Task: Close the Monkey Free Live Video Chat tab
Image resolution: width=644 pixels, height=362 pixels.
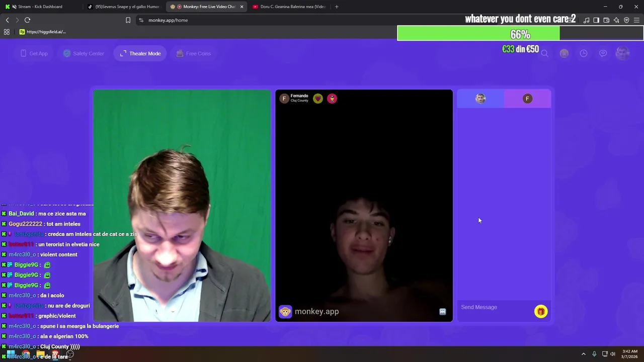Action: click(242, 7)
